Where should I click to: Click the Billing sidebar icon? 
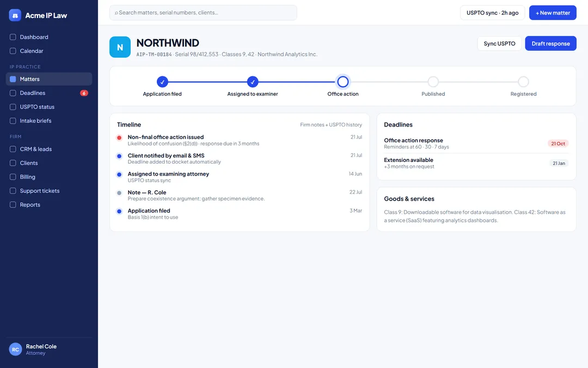(13, 177)
